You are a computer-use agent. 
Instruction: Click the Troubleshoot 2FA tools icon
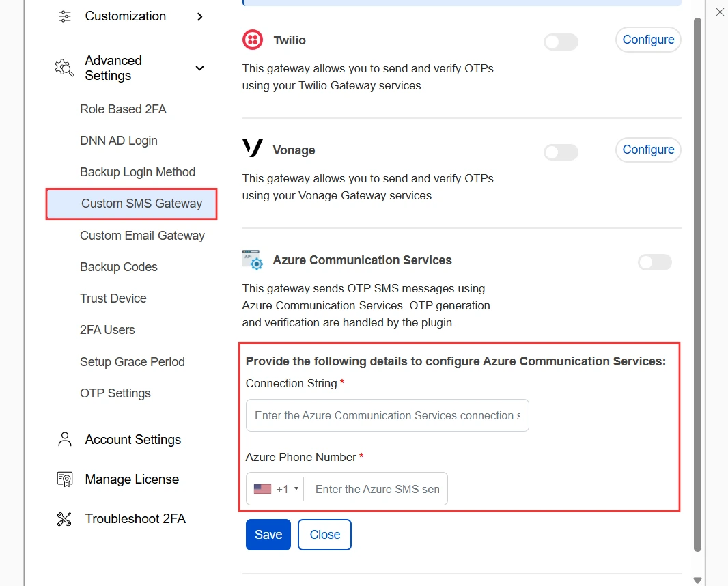[64, 518]
